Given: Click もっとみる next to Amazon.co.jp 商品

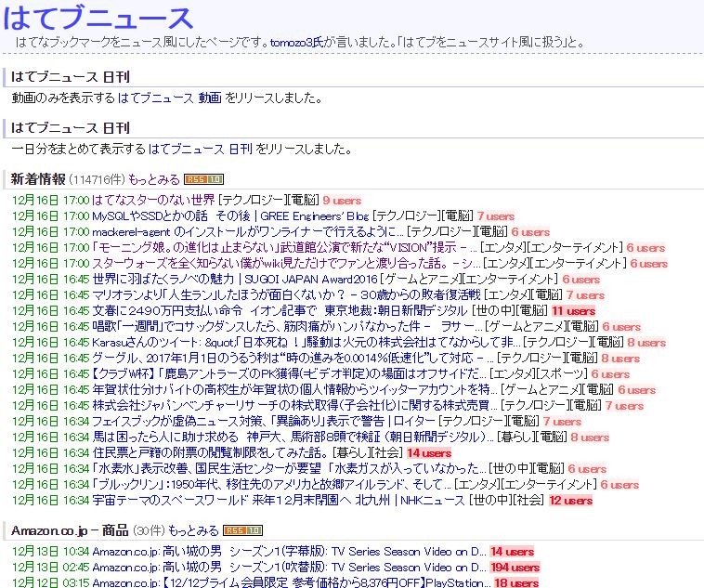Looking at the screenshot, I should click(193, 531).
